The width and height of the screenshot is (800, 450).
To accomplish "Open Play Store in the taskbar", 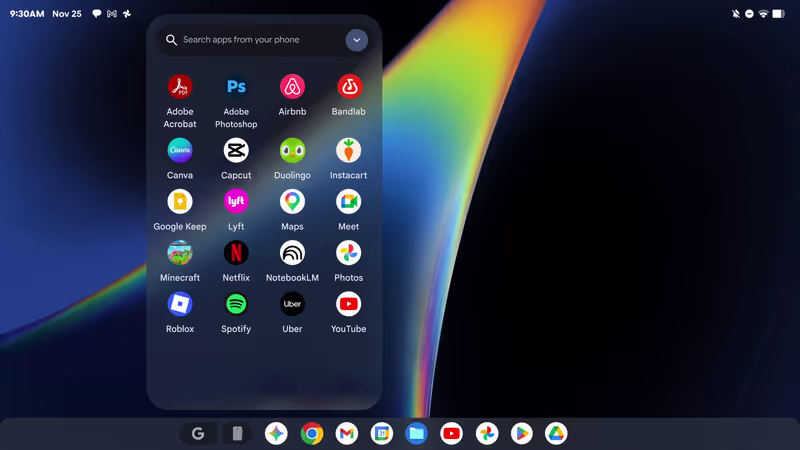I will click(x=521, y=434).
